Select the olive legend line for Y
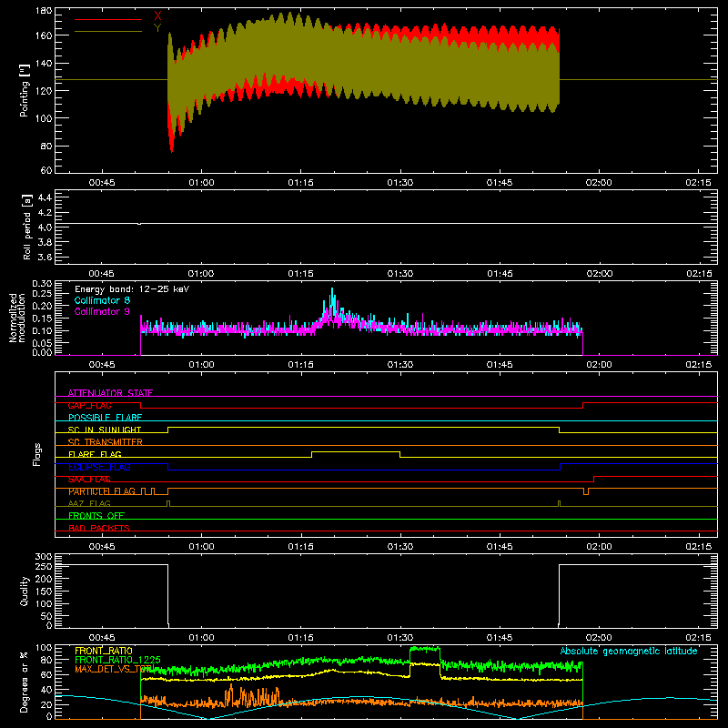 pyautogui.click(x=108, y=31)
